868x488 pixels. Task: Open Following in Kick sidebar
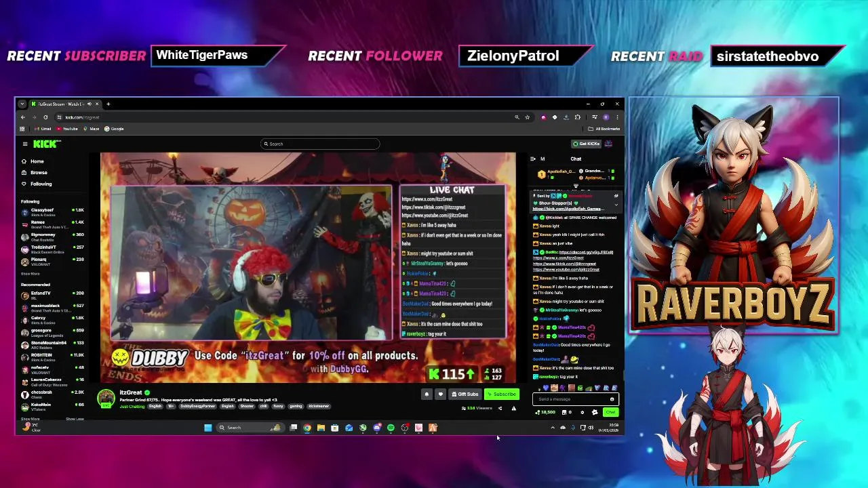pyautogui.click(x=36, y=184)
